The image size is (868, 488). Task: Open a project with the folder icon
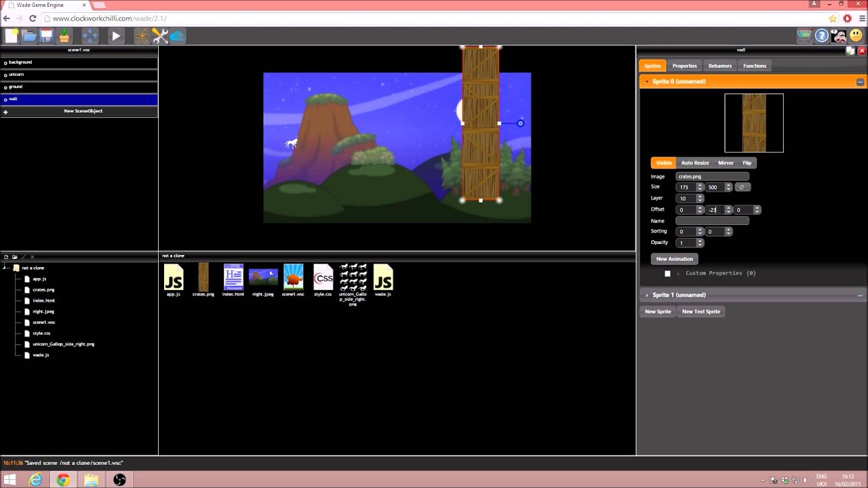tap(29, 36)
